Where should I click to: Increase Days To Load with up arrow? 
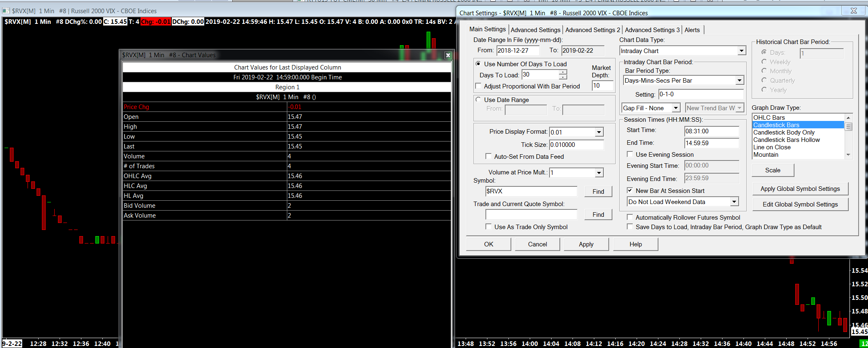[x=563, y=72]
